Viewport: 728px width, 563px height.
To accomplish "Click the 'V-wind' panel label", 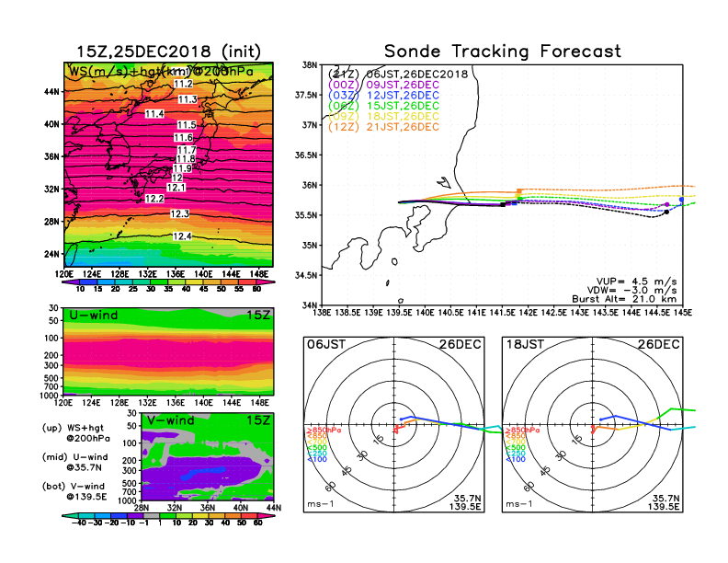I will (170, 420).
